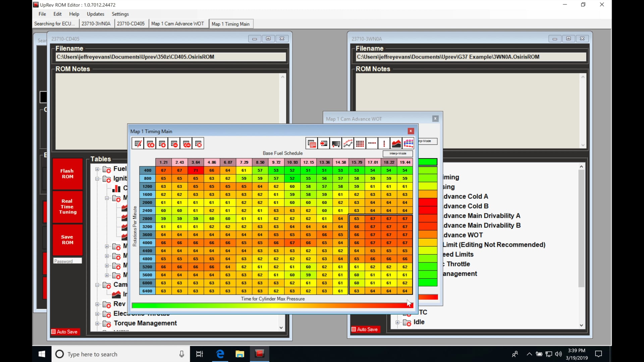Open the scatter line graph view icon
The height and width of the screenshot is (362, 644).
coord(348,143)
